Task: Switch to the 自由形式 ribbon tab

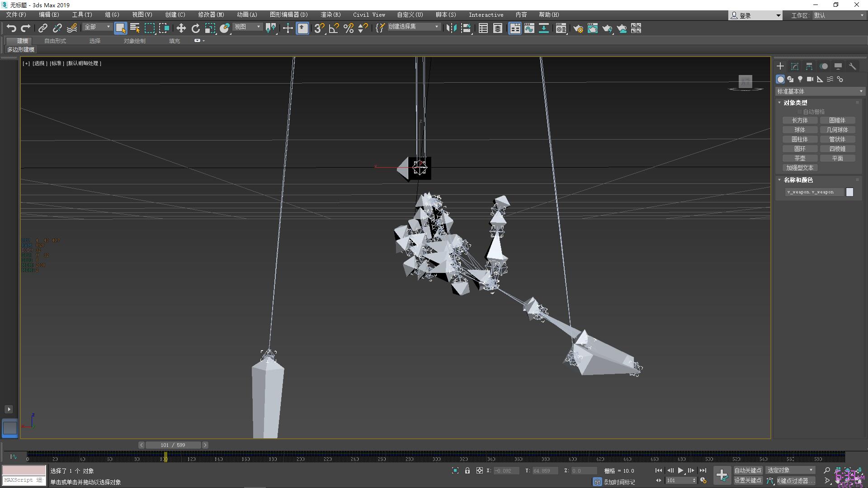Action: pos(55,41)
